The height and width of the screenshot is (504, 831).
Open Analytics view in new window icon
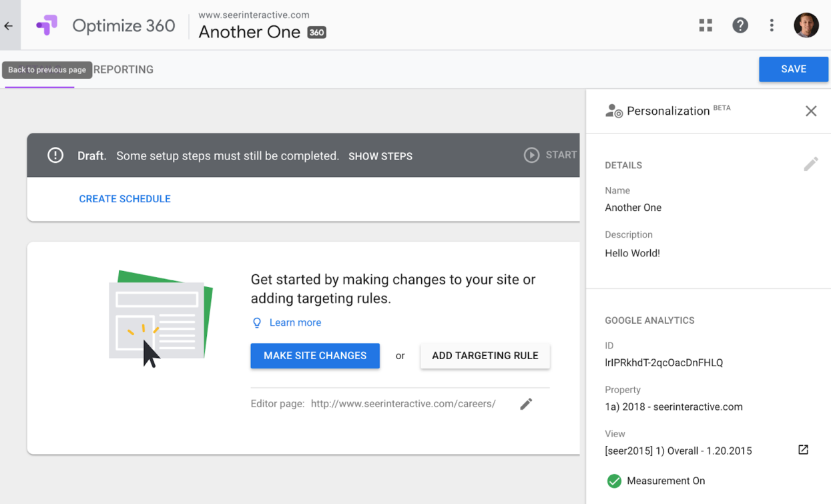(x=803, y=450)
